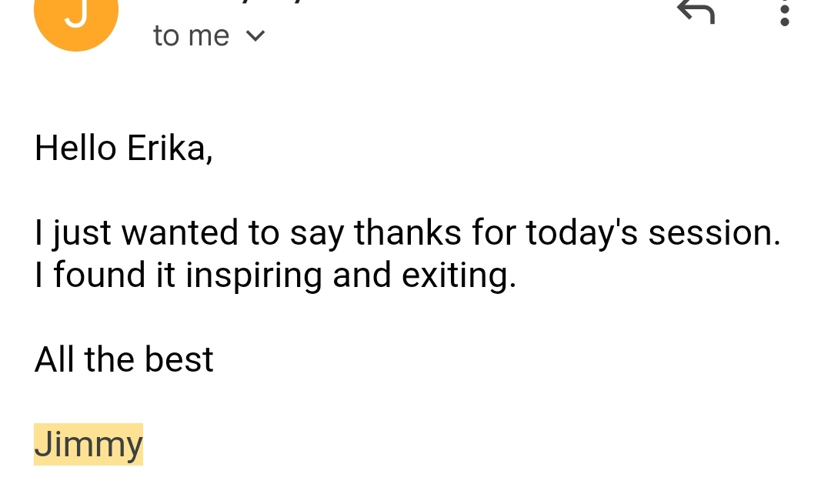831x504 pixels.
Task: Click the word "just" in the first sentence
Action: tap(82, 234)
